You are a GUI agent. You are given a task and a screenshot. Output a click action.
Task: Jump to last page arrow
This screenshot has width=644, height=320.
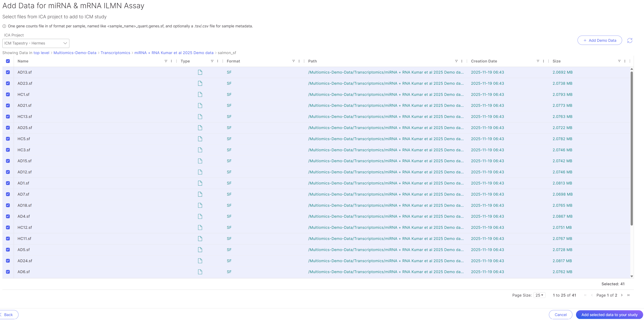point(628,295)
